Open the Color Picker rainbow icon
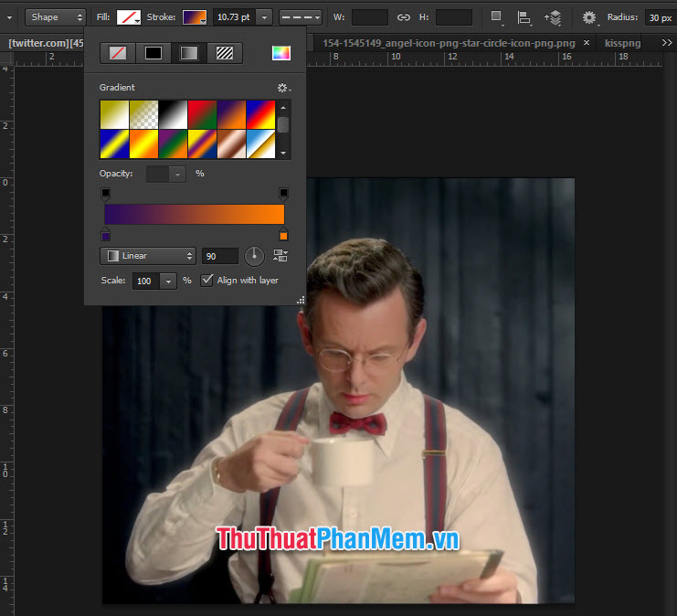 281,53
